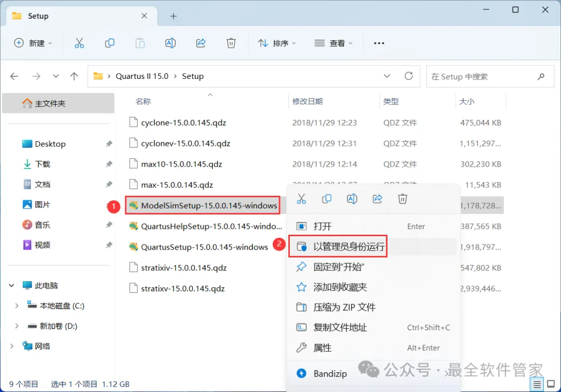Switch to large icons view in status bar

[551, 384]
